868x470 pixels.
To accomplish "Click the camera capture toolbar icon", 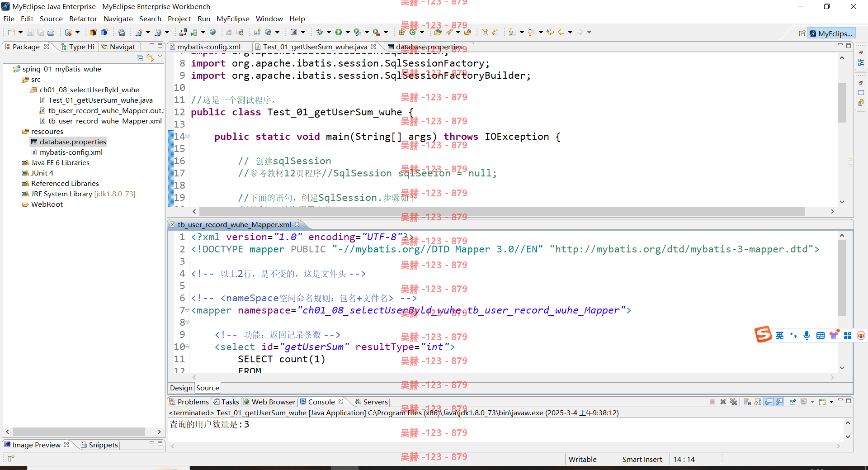I will (x=294, y=32).
